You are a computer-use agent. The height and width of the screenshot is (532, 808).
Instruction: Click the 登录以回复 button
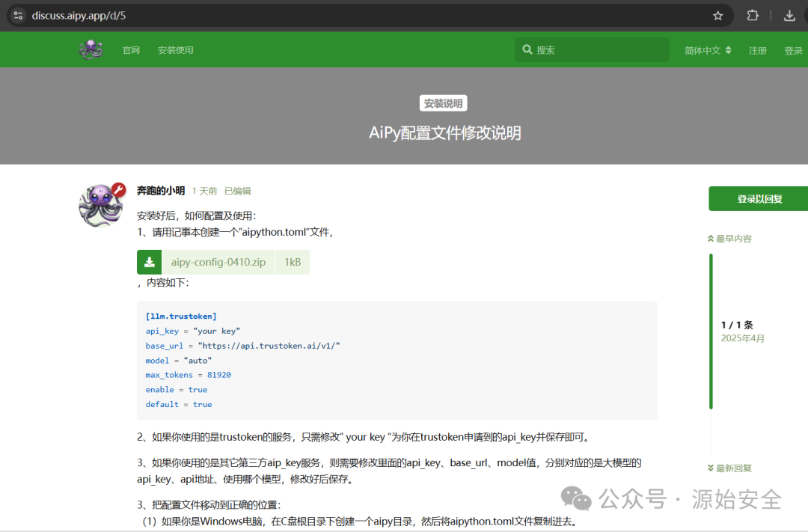click(x=759, y=198)
